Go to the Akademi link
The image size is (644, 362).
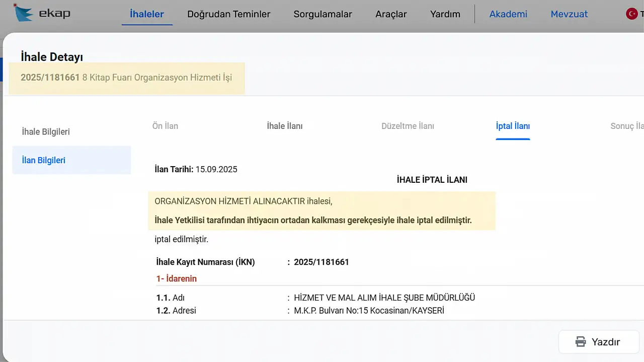click(x=508, y=14)
